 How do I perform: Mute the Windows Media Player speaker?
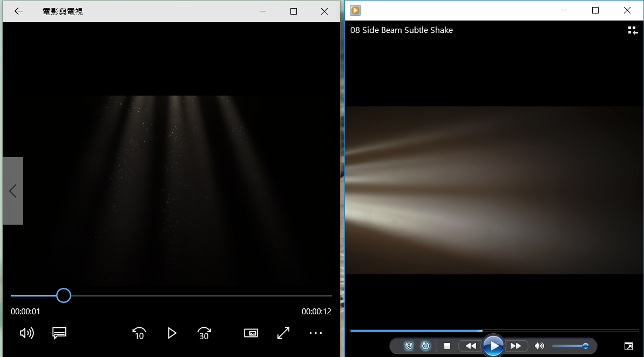tap(539, 346)
